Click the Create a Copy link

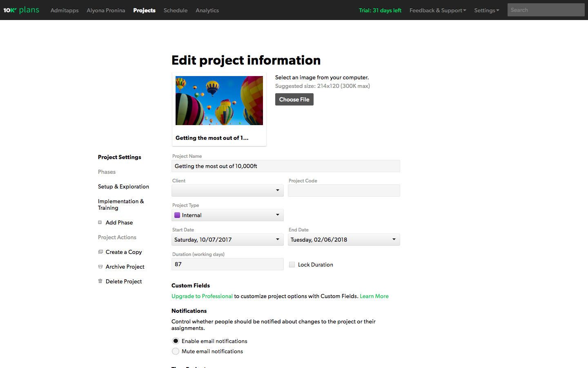coord(124,252)
